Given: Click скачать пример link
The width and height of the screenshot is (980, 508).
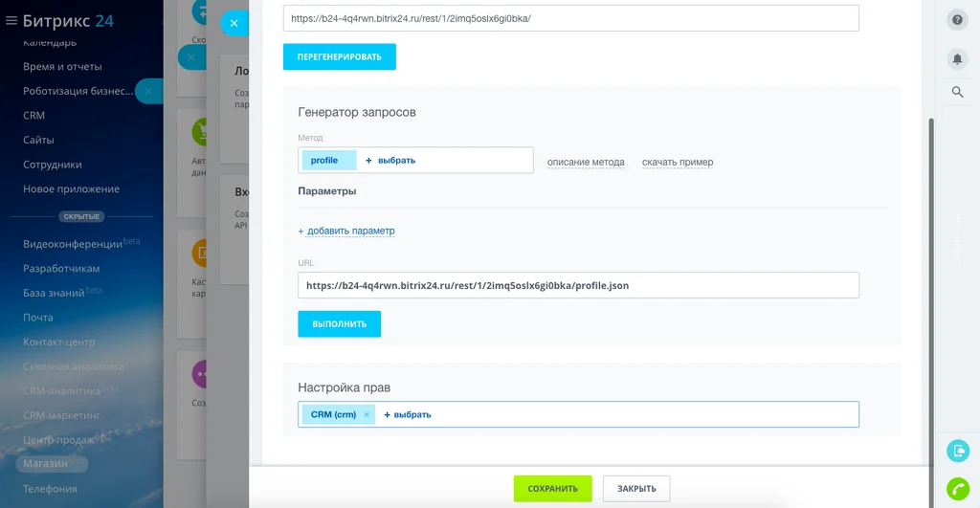Looking at the screenshot, I should [x=678, y=162].
